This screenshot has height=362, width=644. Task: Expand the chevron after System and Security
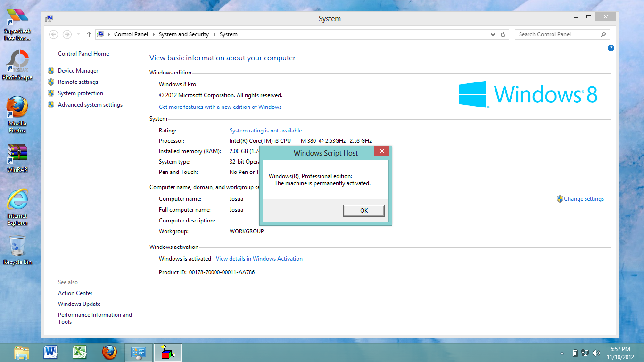coord(214,34)
